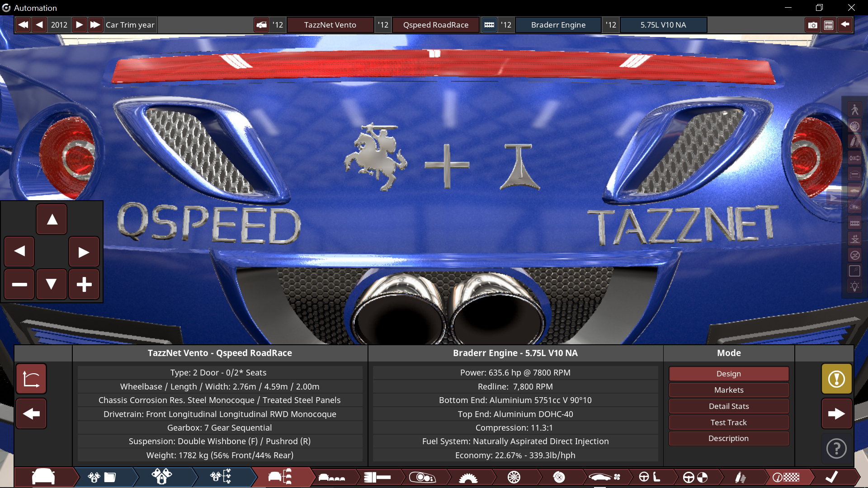Screen dimensions: 868x488
Task: Go back one trim year
Action: click(39, 25)
